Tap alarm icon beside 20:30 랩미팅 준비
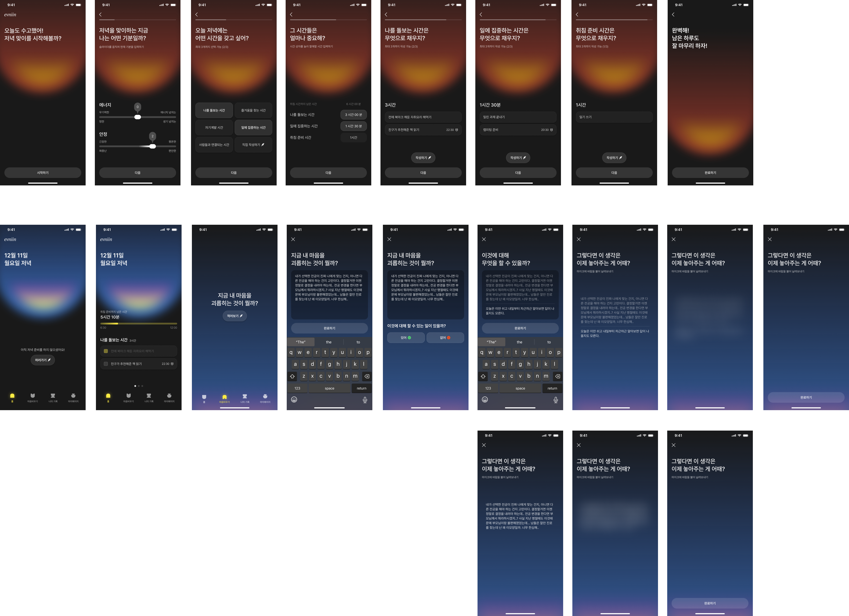 pos(552,130)
